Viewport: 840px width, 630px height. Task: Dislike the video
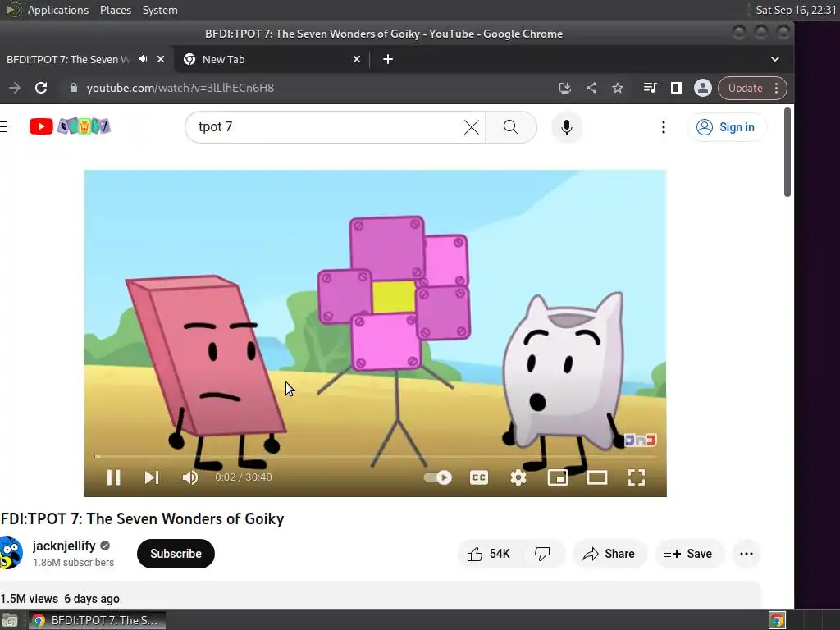point(543,554)
